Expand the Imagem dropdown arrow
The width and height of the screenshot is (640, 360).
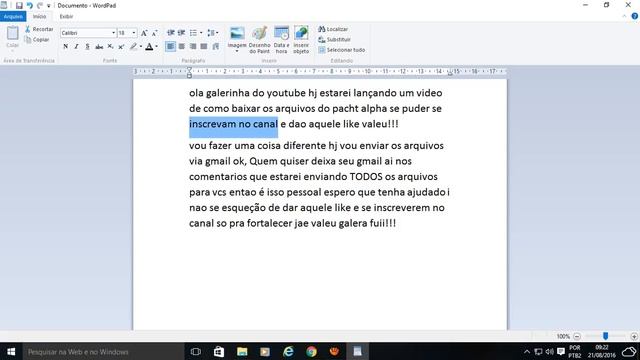237,51
